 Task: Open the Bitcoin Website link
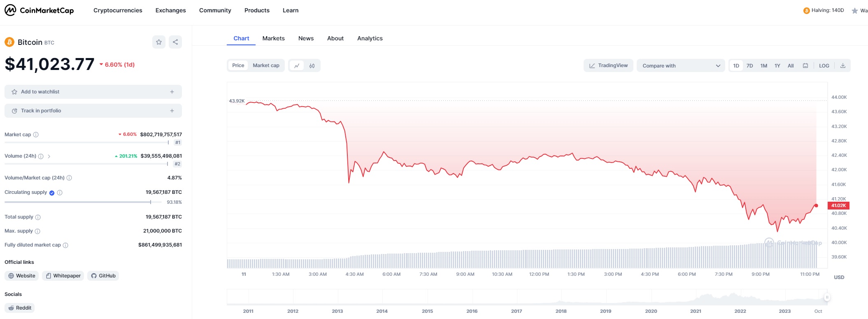point(22,276)
